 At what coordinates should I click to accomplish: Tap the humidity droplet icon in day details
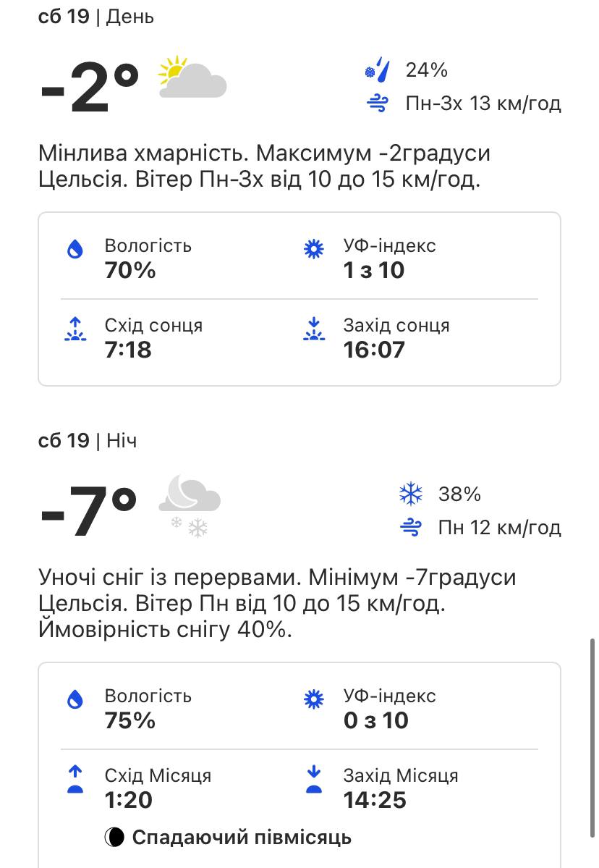pos(75,249)
